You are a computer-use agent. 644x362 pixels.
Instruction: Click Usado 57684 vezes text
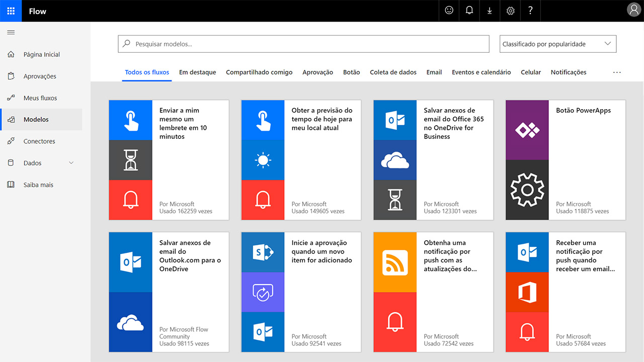(581, 343)
